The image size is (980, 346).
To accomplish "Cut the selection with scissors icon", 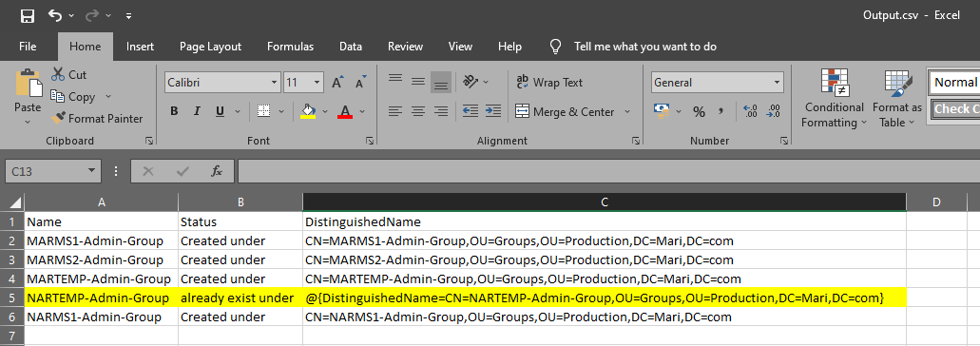I will click(69, 75).
